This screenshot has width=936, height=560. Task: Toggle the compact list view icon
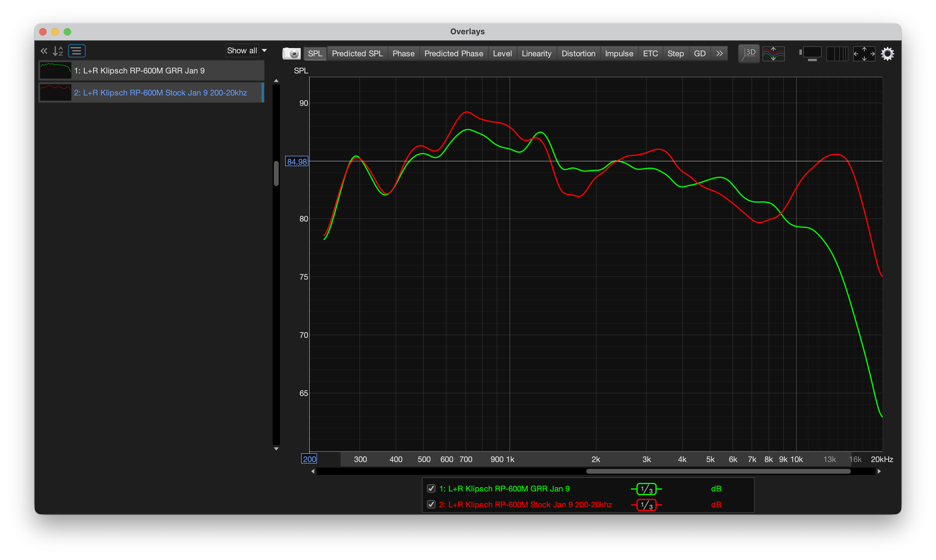pyautogui.click(x=77, y=51)
